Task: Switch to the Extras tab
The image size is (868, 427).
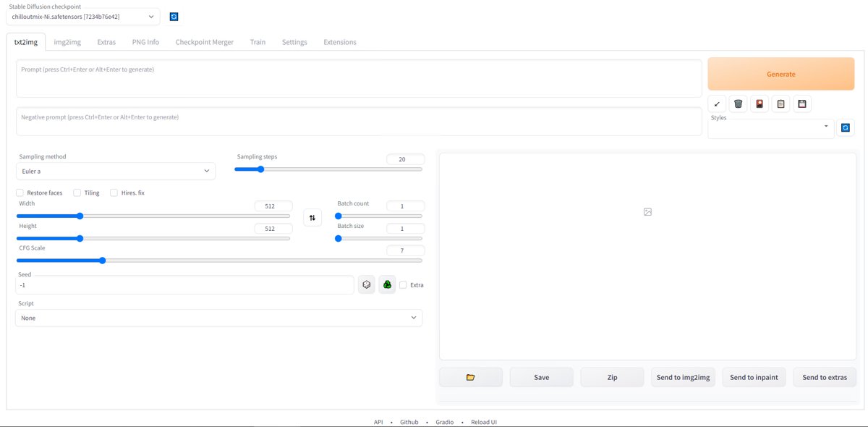Action: coord(106,42)
